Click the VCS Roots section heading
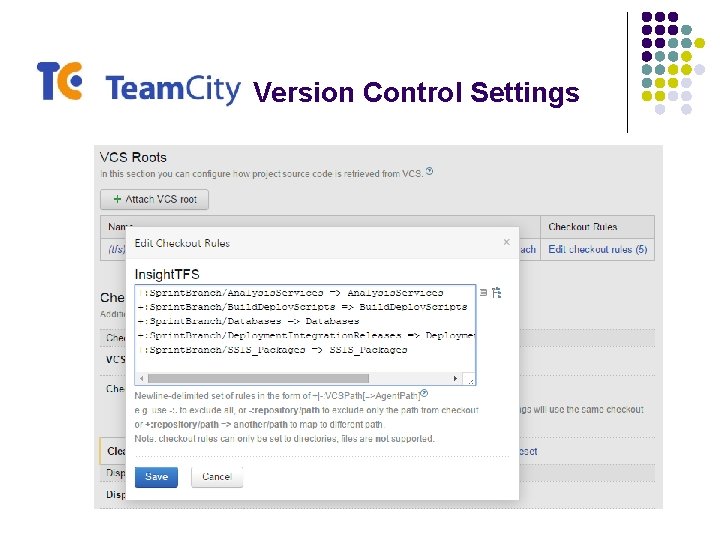This screenshot has width=720, height=540. coord(133,158)
